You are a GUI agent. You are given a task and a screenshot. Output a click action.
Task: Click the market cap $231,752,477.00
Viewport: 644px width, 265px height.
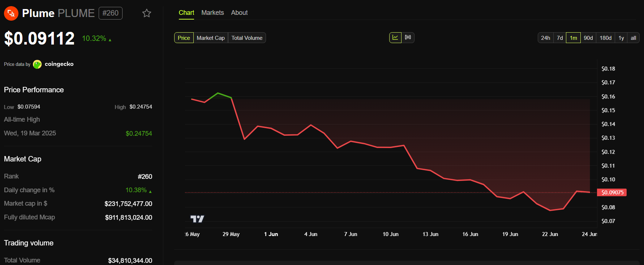(128, 204)
